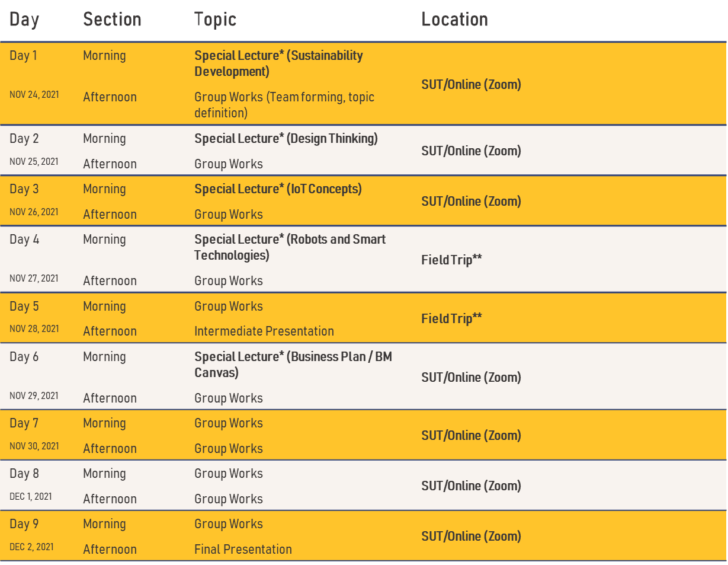Select Business Plan / BM Canvas lecture
Screen dimensions: 728x565
[293, 365]
